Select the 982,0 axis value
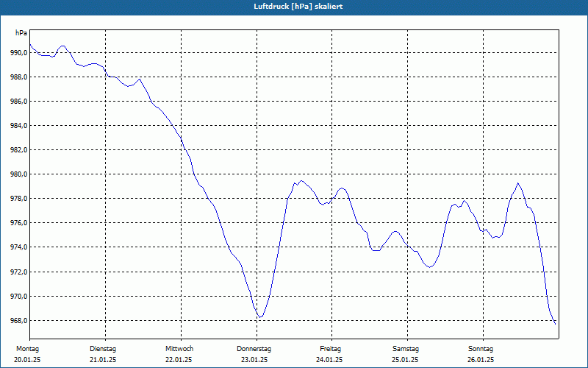 point(19,150)
